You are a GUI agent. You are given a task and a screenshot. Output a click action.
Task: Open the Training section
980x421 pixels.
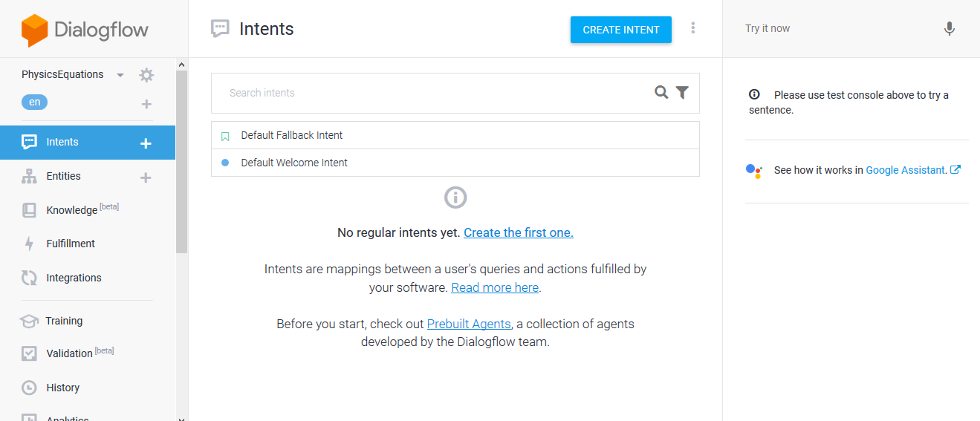(64, 321)
